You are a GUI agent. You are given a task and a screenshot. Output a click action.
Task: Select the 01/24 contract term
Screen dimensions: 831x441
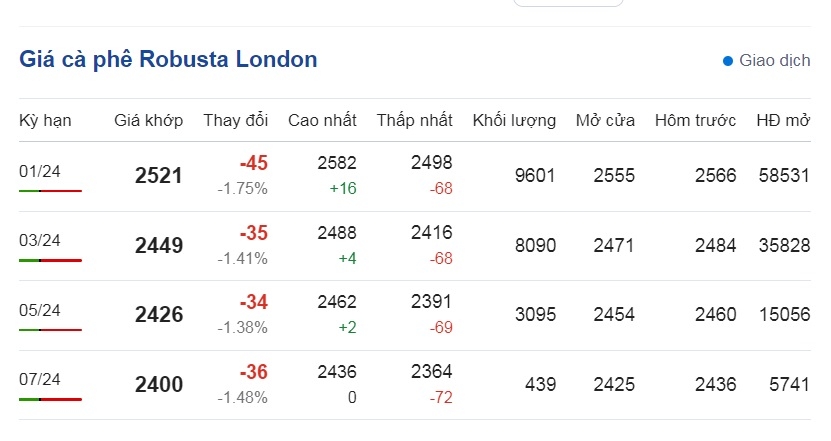(x=40, y=171)
